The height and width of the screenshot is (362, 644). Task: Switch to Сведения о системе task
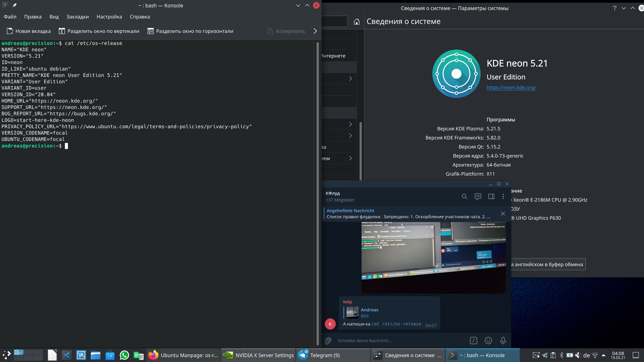408,355
